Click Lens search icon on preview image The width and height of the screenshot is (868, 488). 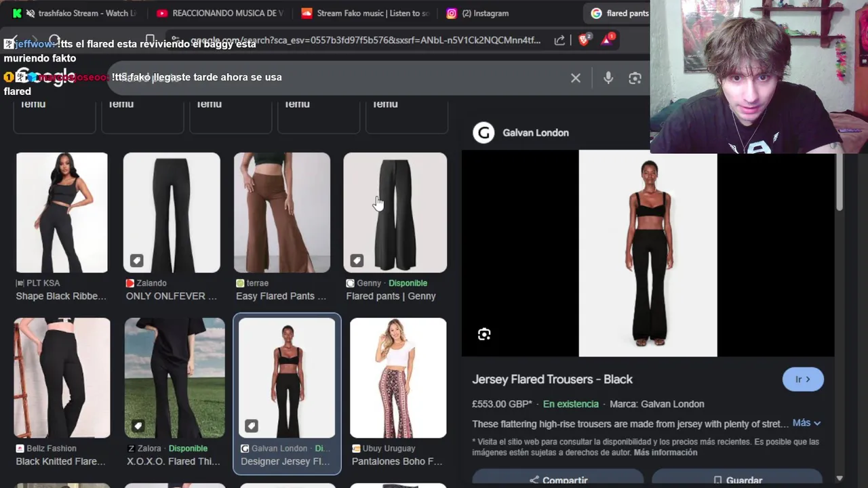[484, 334]
